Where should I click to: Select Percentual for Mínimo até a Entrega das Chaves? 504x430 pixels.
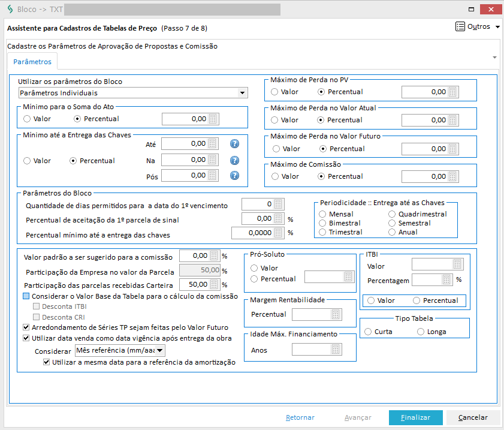coord(73,161)
